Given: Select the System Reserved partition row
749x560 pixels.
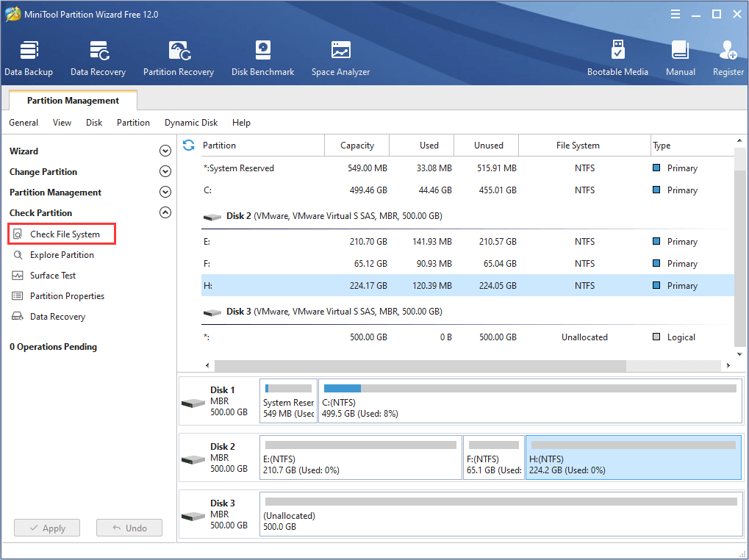Looking at the screenshot, I should coord(467,168).
